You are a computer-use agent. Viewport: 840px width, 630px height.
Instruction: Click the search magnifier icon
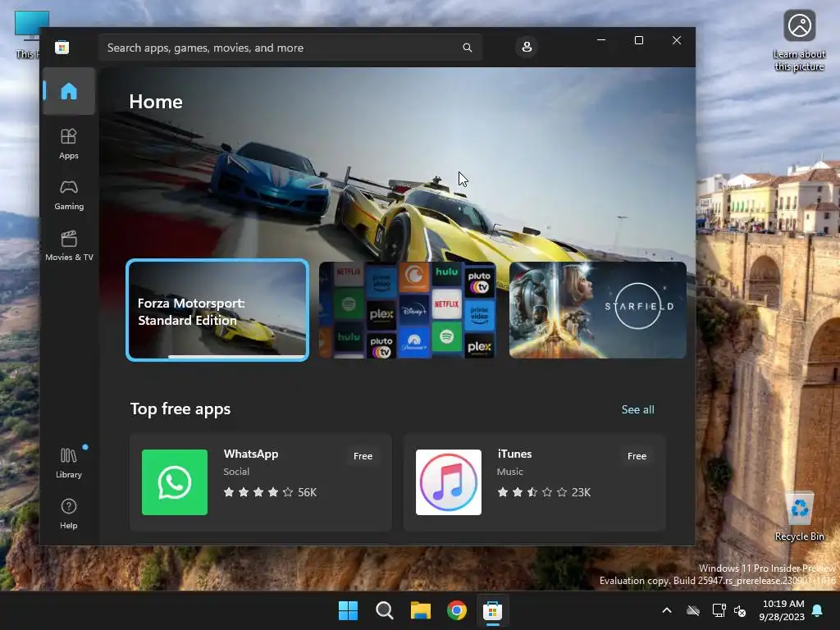tap(467, 48)
